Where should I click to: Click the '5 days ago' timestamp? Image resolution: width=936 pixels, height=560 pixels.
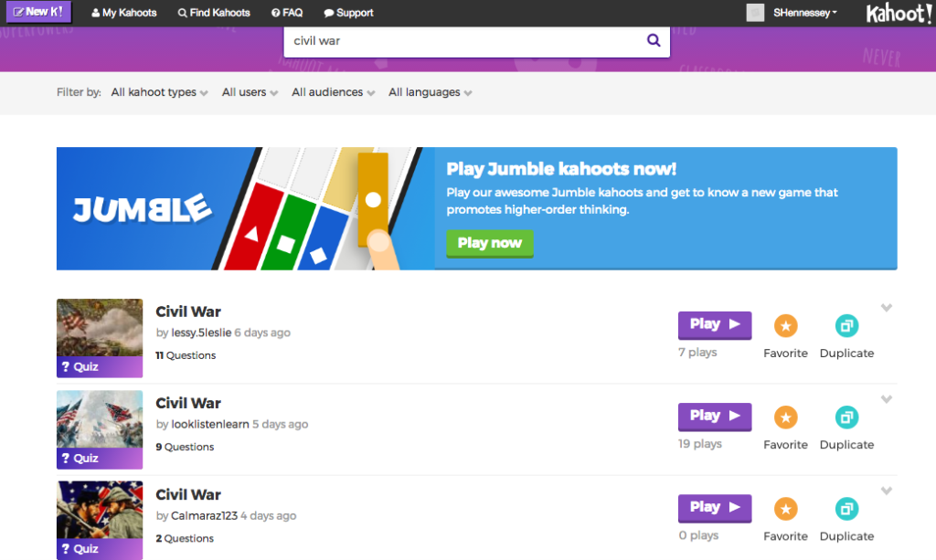point(280,424)
